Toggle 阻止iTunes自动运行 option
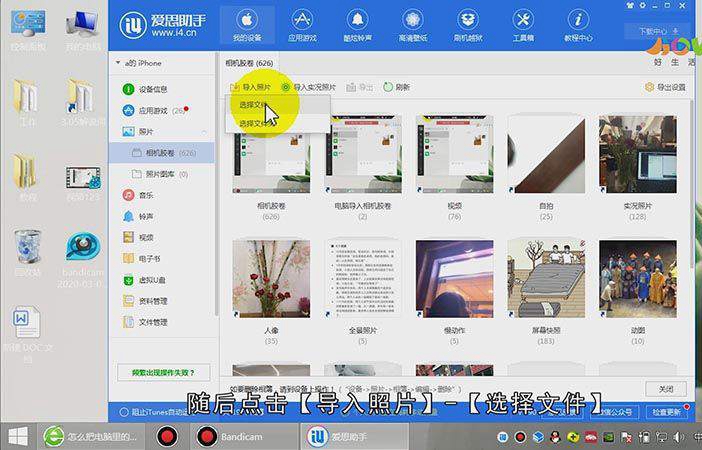The width and height of the screenshot is (702, 450). pyautogui.click(x=124, y=412)
